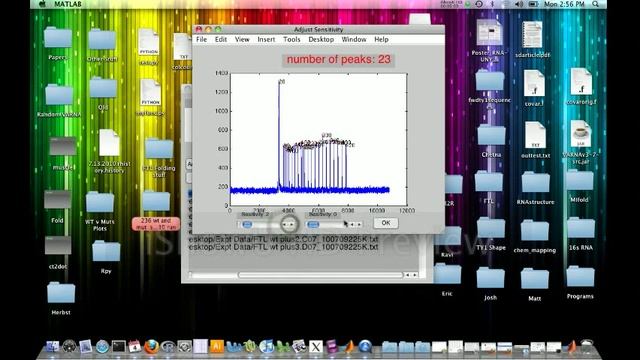This screenshot has height=360, width=640.
Task: Click the volume icon in menu bar
Action: 519,4
